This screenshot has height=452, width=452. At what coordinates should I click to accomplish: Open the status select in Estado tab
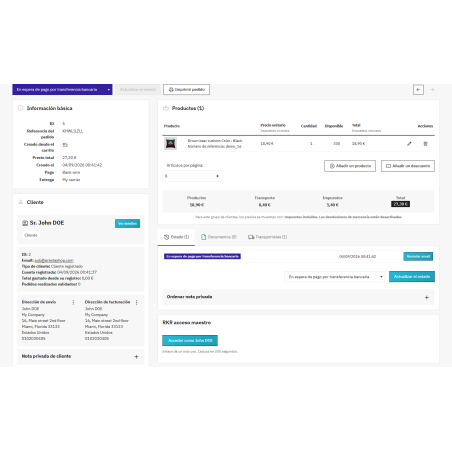pyautogui.click(x=334, y=277)
